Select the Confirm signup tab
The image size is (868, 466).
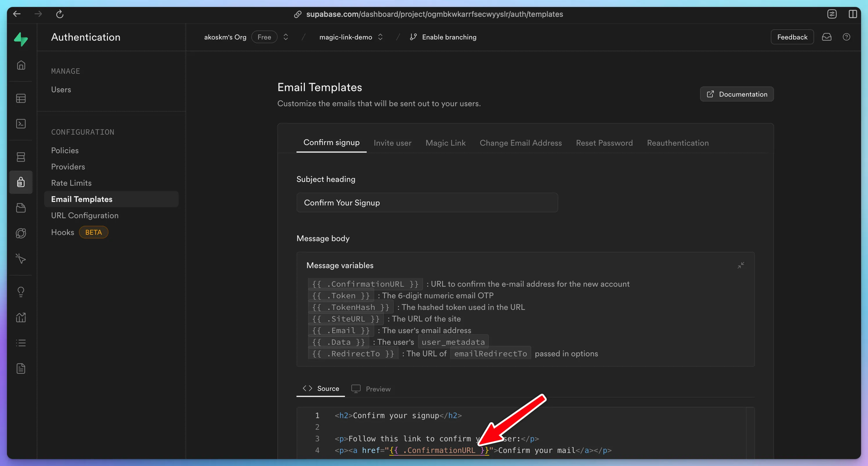coord(331,142)
